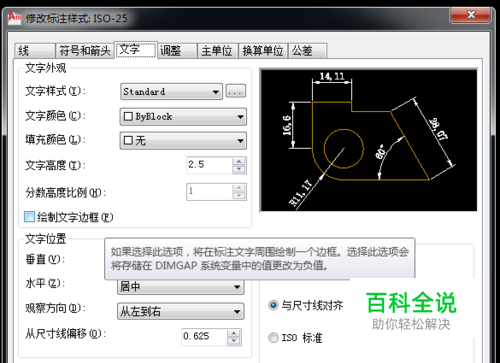
Task: Expand the 填充颜色 无 dropdown
Action: click(183, 141)
